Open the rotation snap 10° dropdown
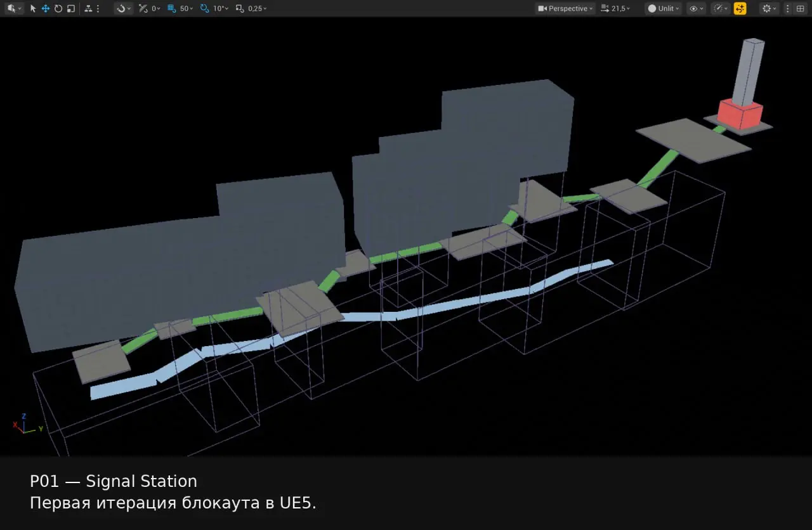This screenshot has width=812, height=530. [220, 9]
